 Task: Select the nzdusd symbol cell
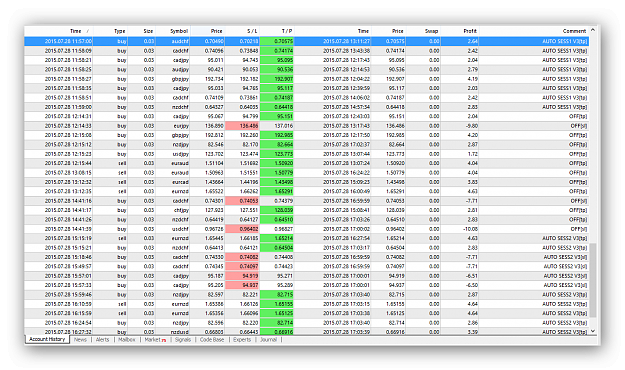click(180, 332)
